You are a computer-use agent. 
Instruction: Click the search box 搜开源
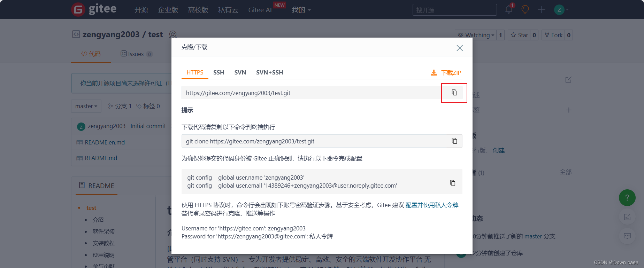(454, 10)
